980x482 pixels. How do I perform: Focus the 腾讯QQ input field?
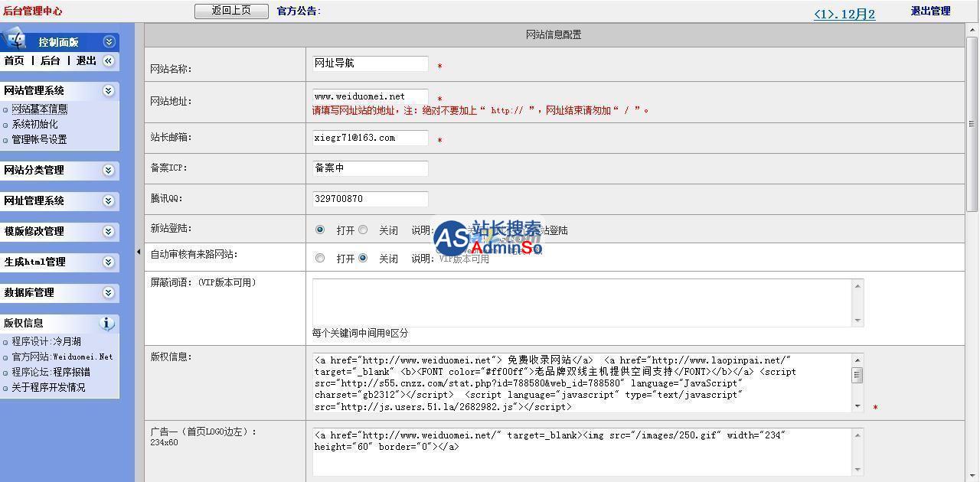371,199
